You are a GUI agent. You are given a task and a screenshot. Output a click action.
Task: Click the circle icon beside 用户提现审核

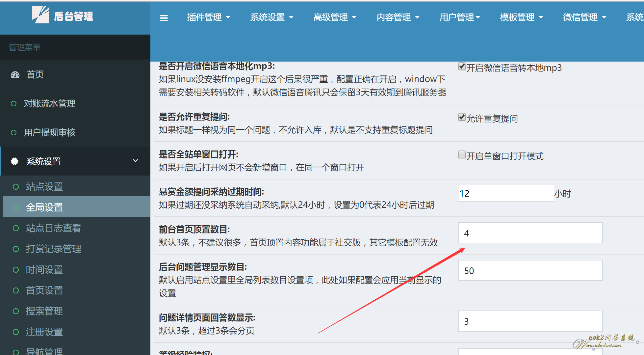13,133
